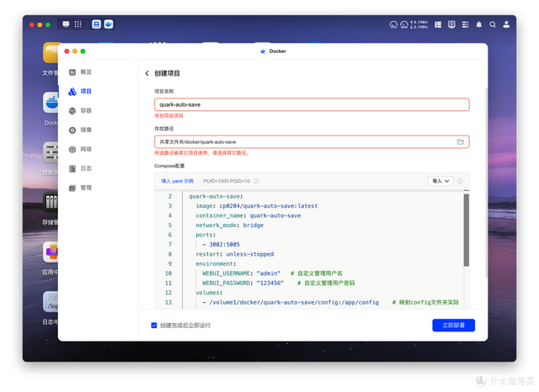539x392 pixels.
Task: Open 日志 logs in the sidebar
Action: click(85, 168)
